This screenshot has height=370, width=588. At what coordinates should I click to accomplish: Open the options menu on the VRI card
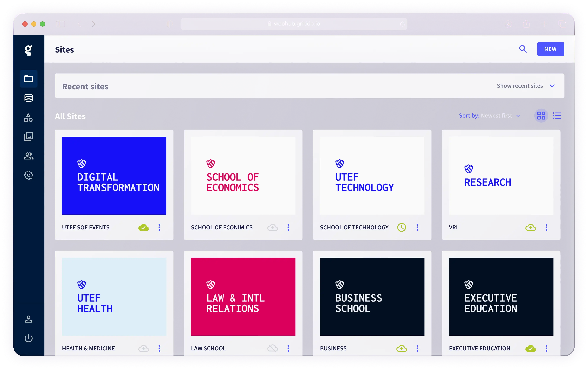547,227
